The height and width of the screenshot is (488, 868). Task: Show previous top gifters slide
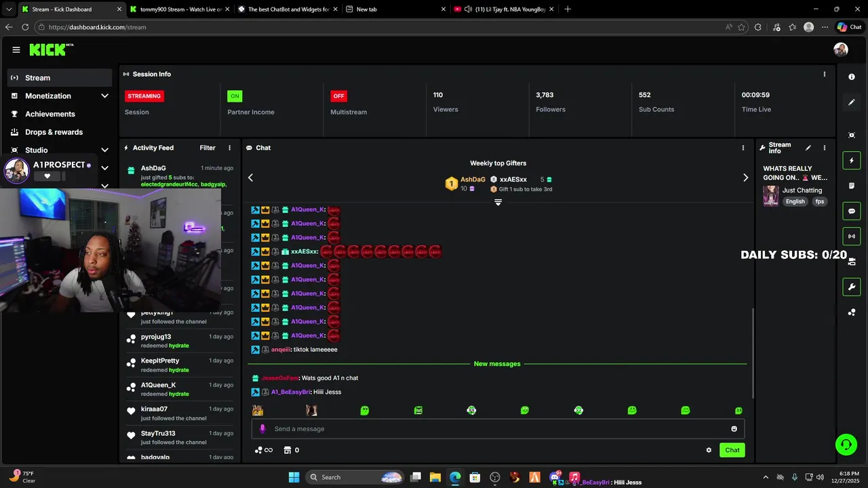[x=250, y=178]
